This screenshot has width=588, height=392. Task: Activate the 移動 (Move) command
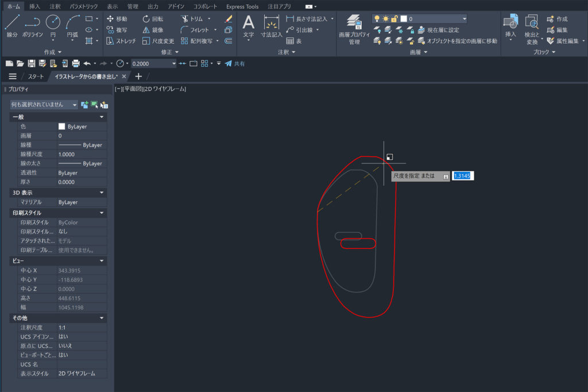tap(117, 19)
